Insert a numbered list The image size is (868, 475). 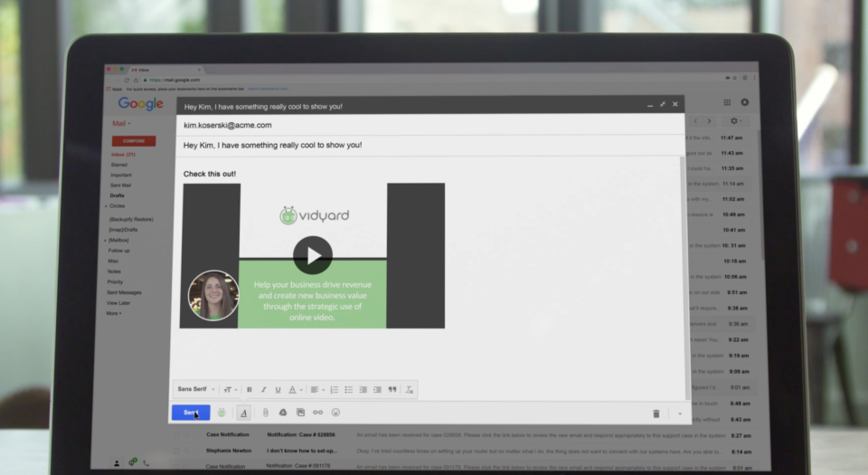point(335,390)
